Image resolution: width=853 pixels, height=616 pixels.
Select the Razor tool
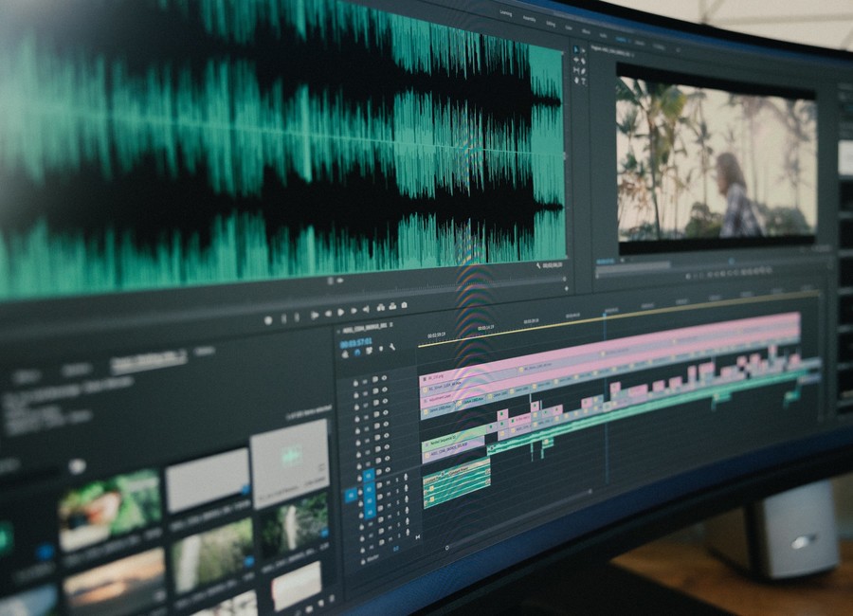pyautogui.click(x=583, y=61)
